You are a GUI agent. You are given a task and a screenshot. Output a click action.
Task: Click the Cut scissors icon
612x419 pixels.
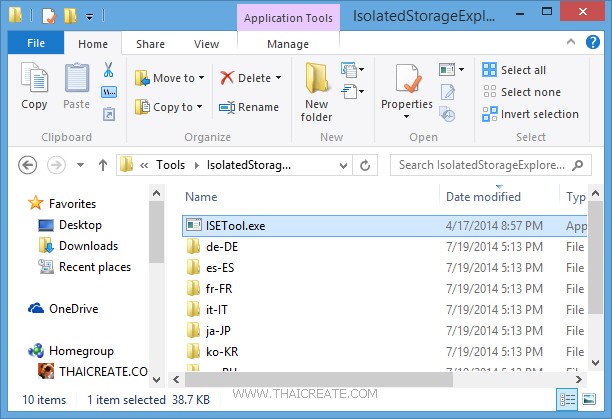109,70
